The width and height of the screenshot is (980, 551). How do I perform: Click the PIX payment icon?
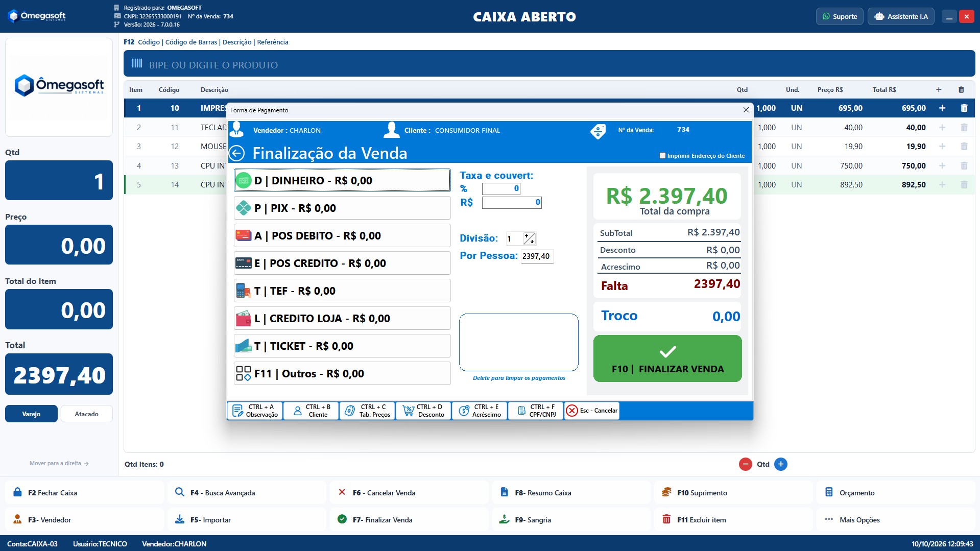[x=243, y=208]
